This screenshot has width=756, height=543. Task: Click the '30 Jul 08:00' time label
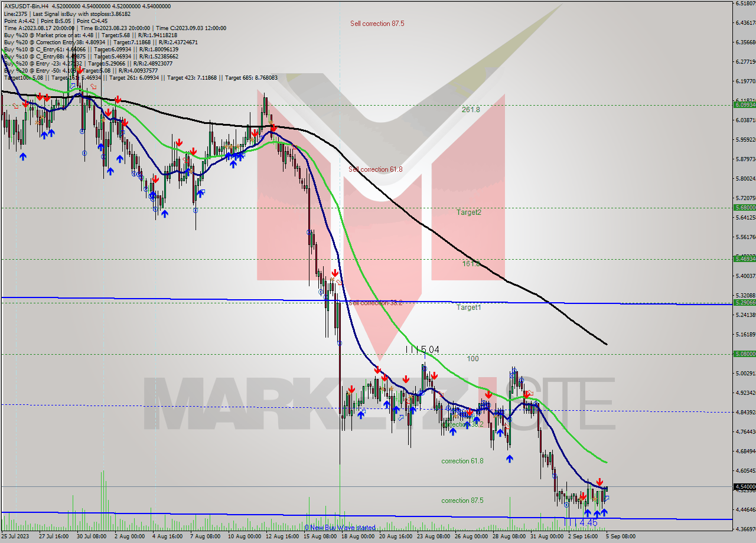click(92, 537)
